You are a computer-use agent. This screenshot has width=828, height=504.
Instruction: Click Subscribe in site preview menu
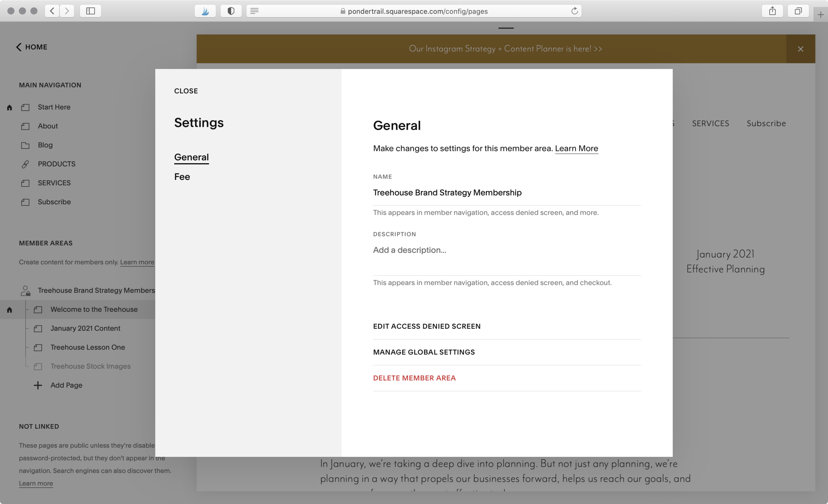click(x=766, y=123)
